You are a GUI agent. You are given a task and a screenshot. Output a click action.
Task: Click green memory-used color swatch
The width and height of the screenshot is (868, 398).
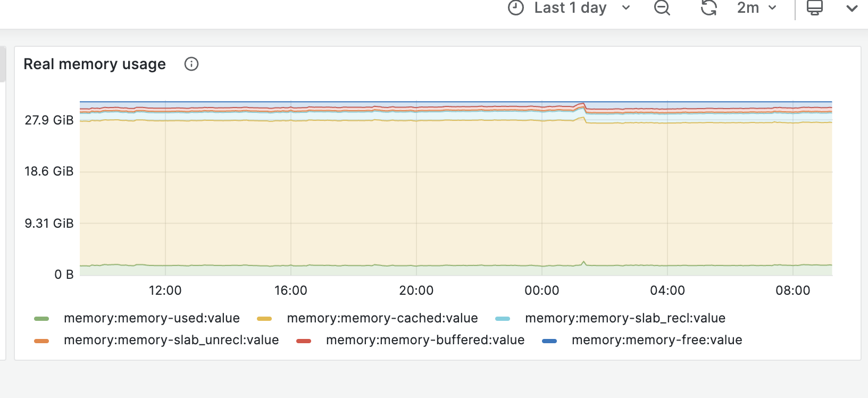(x=41, y=319)
